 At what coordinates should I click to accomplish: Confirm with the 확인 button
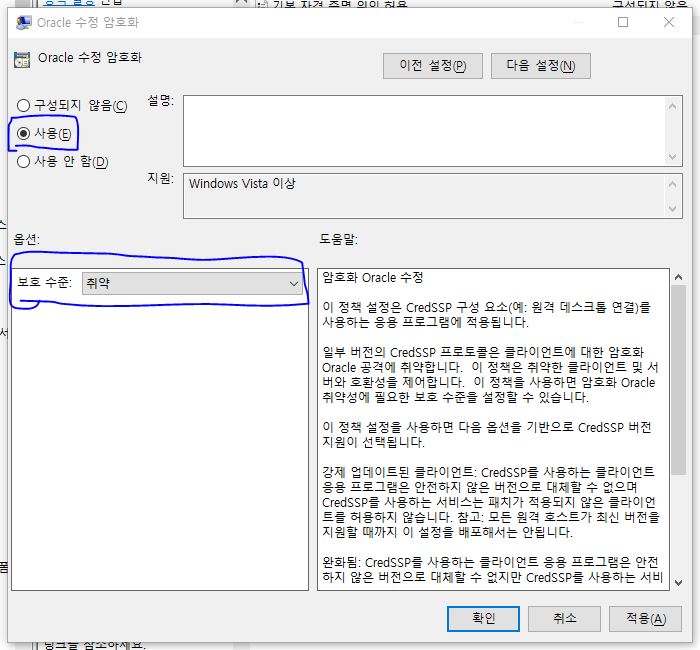pyautogui.click(x=483, y=619)
